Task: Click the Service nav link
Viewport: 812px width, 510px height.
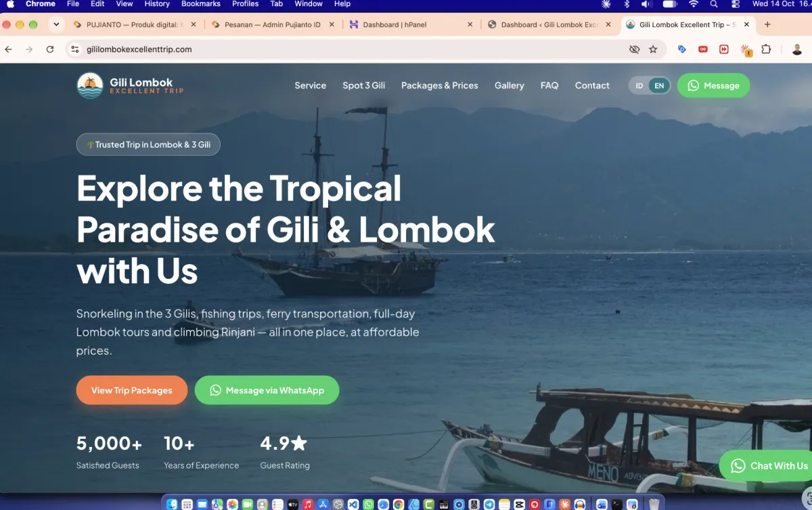Action: point(311,85)
